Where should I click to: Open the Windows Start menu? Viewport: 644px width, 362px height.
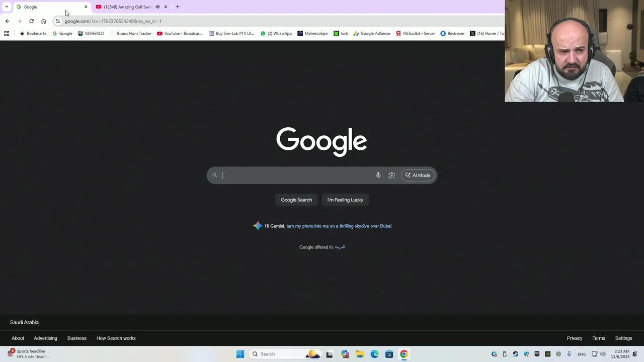point(240,354)
